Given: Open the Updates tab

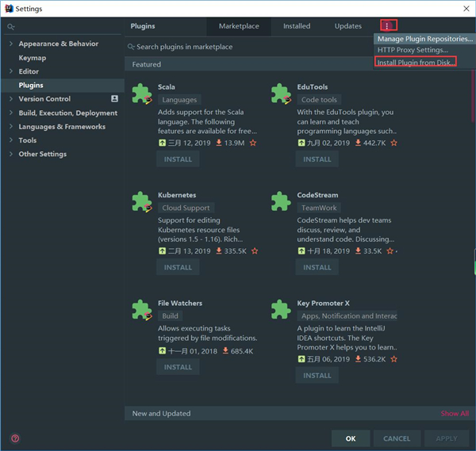Looking at the screenshot, I should 347,26.
